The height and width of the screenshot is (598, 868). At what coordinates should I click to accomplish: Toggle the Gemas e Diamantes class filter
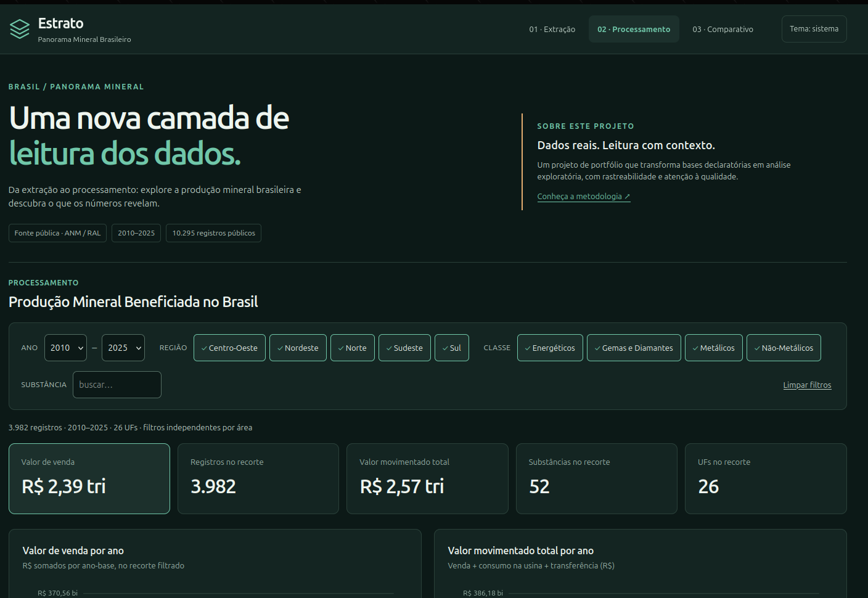(634, 348)
